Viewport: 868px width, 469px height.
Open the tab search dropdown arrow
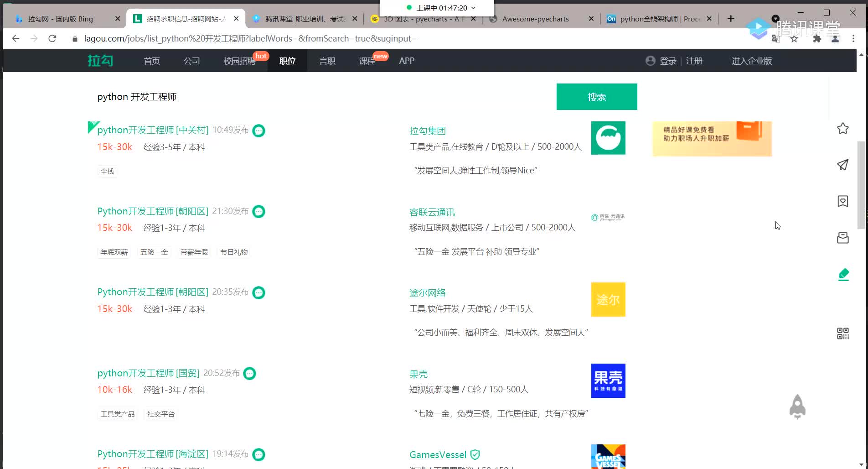[775, 19]
